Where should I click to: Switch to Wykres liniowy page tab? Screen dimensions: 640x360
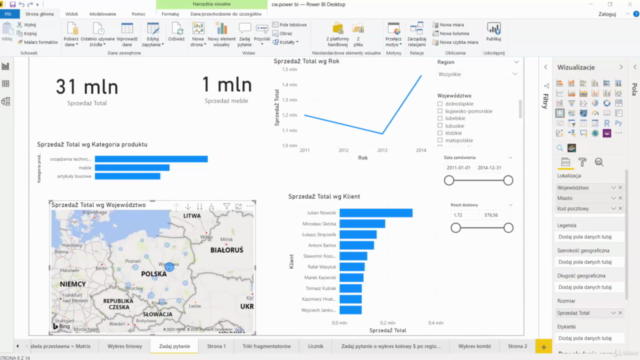click(x=124, y=346)
